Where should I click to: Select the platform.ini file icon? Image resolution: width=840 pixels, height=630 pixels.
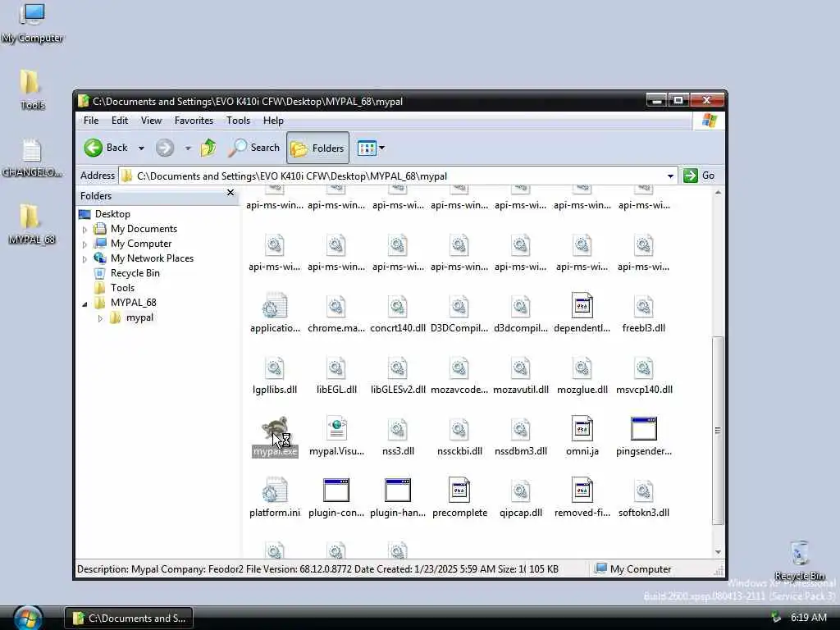(275, 491)
